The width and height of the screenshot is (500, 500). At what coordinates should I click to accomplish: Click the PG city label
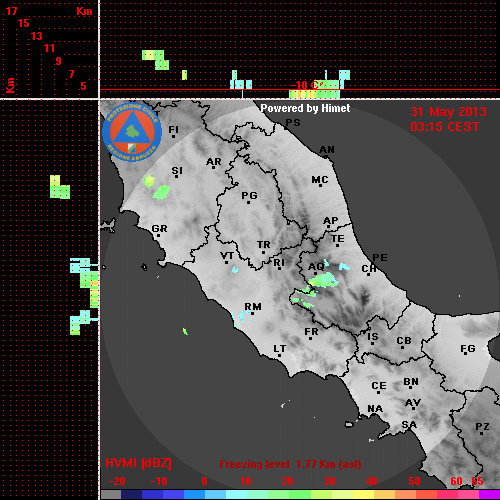click(249, 195)
